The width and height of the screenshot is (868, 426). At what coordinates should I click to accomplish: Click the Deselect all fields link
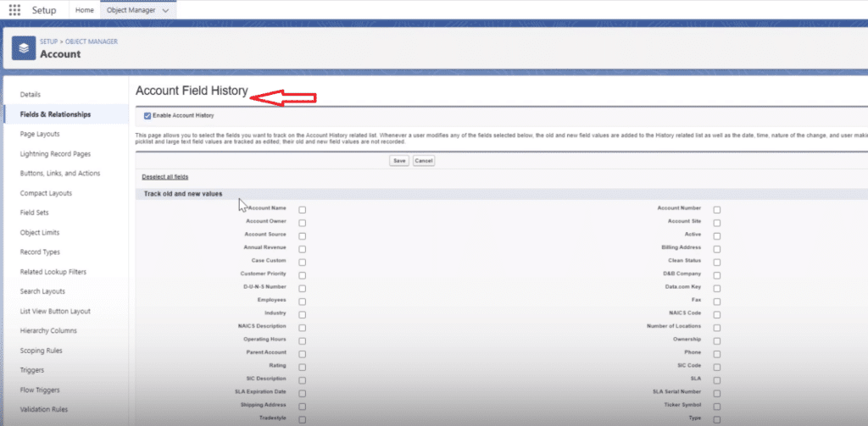[x=164, y=176]
